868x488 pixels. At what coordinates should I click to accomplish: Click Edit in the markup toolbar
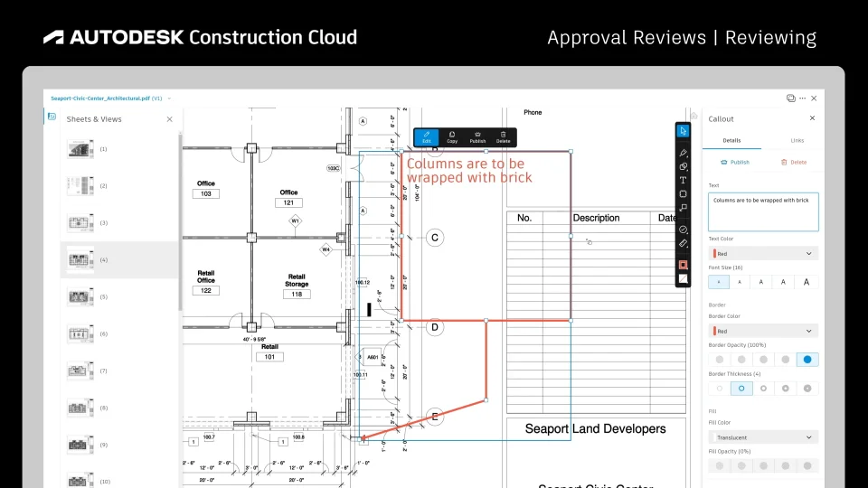point(426,137)
